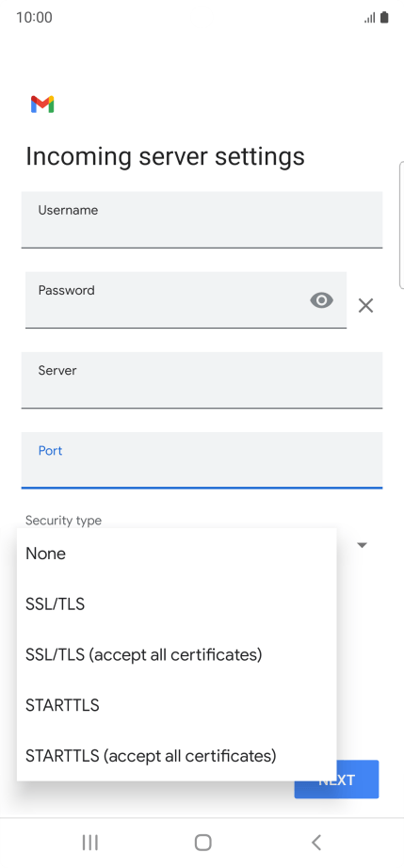Viewport: 404px width, 868px height.
Task: Choose SSL/TLS option
Action: (176, 604)
